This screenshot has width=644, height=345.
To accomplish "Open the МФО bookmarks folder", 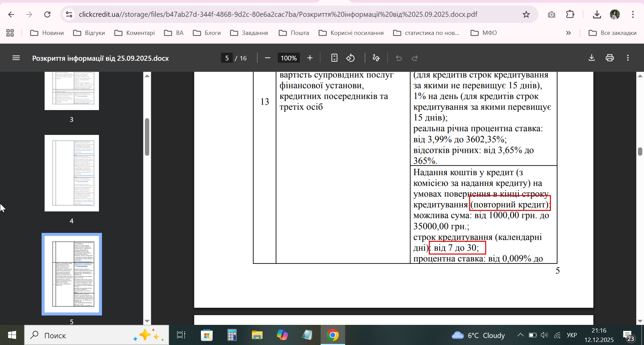I will point(484,33).
